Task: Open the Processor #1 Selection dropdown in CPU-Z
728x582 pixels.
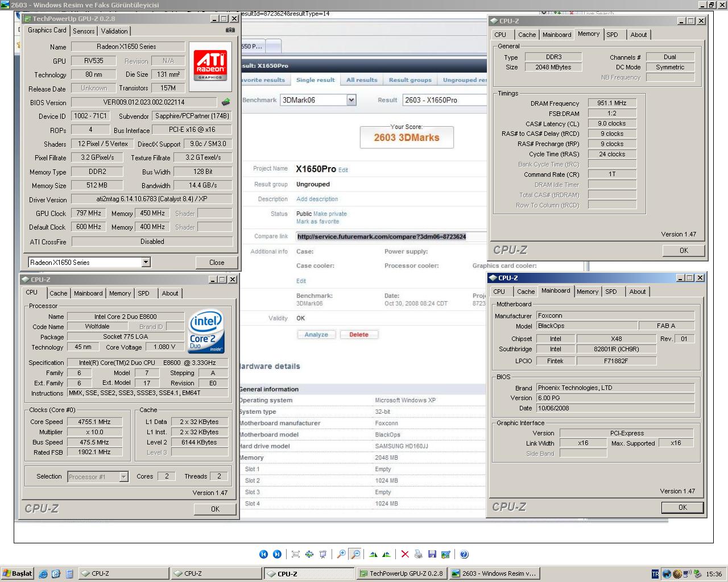Action: [x=123, y=477]
